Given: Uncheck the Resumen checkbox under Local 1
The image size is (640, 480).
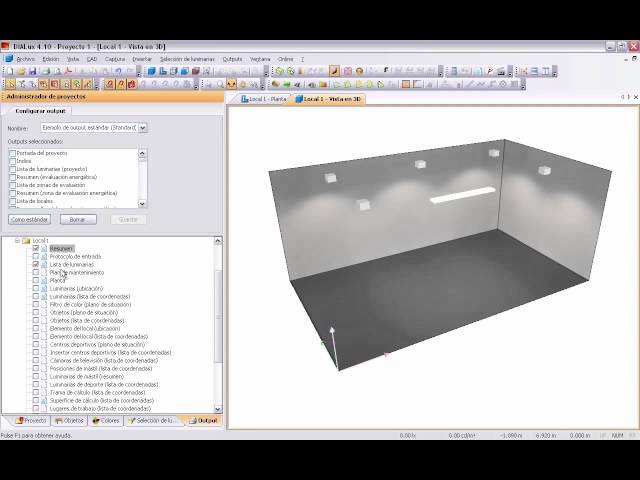Looking at the screenshot, I should pos(36,248).
